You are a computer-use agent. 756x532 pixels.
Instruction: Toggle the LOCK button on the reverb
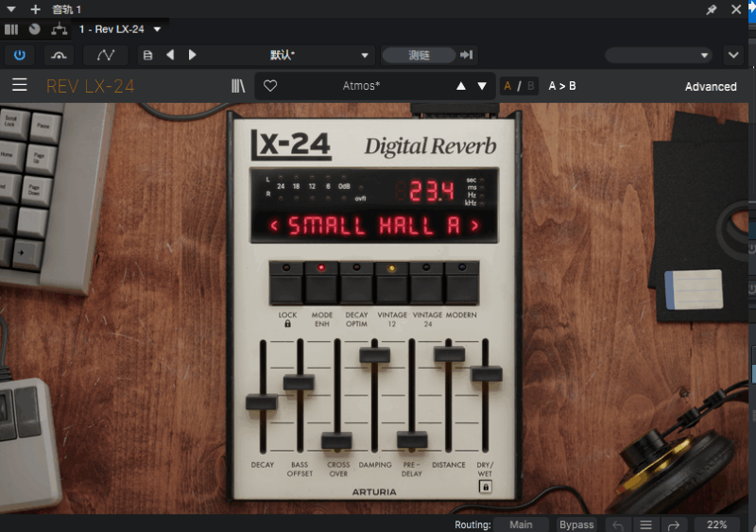point(286,283)
